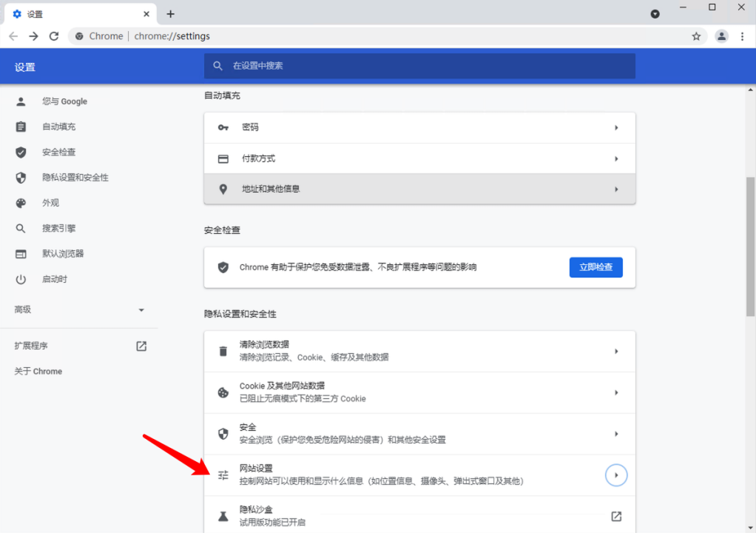Click the 隐私沙盒 row title
Image resolution: width=756 pixels, height=533 pixels.
[256, 510]
